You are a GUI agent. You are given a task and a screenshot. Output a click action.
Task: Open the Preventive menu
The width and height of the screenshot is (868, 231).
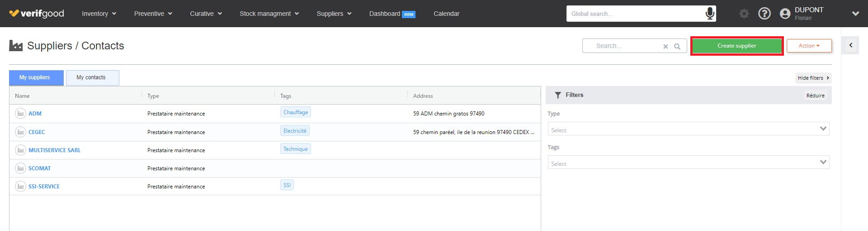click(153, 14)
